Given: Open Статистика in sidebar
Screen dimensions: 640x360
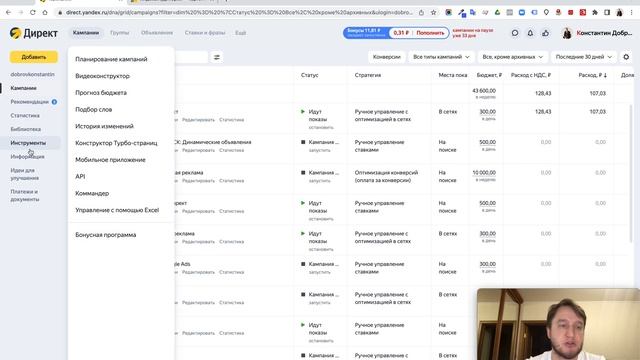Looking at the screenshot, I should click(25, 116).
